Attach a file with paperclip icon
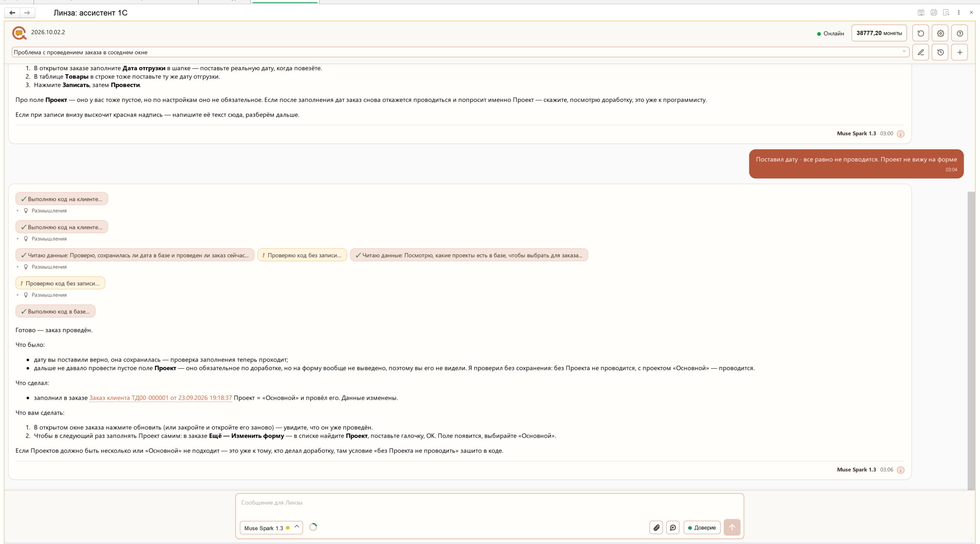The height and width of the screenshot is (544, 980). (656, 527)
